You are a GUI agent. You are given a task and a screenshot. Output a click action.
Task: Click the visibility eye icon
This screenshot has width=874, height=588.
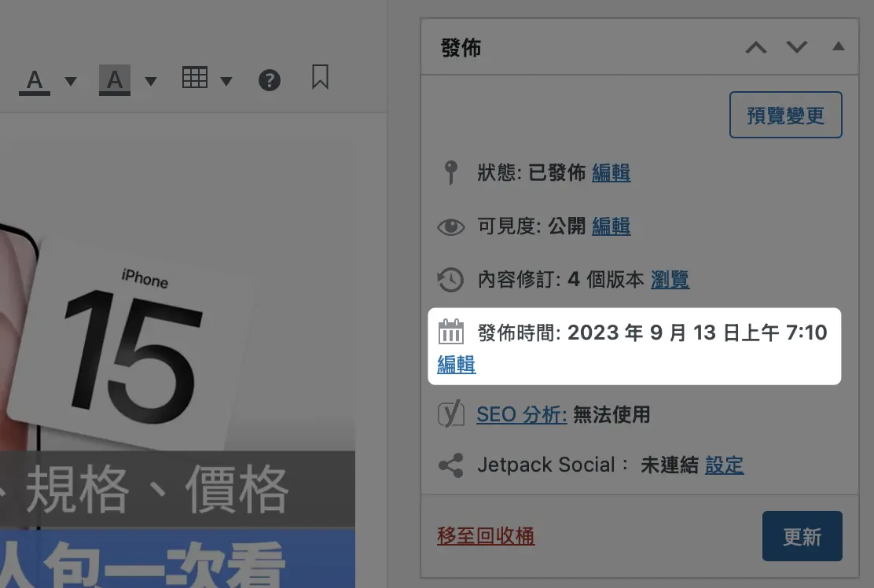tap(451, 227)
